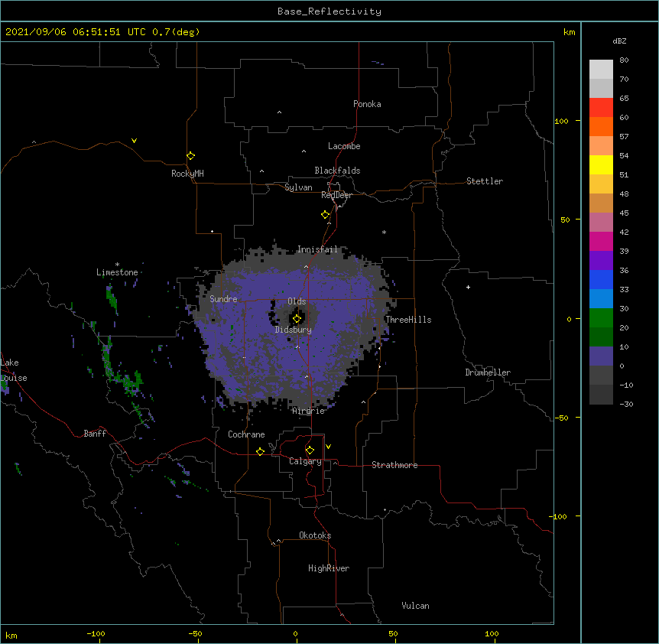Pick the red 60-65 dBZ legend color

pyautogui.click(x=601, y=107)
